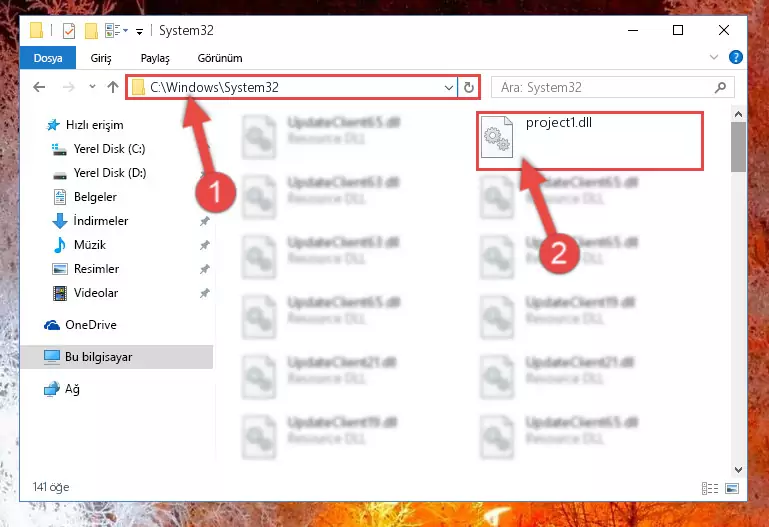The height and width of the screenshot is (527, 769).
Task: Go back with the left arrow
Action: coord(39,87)
